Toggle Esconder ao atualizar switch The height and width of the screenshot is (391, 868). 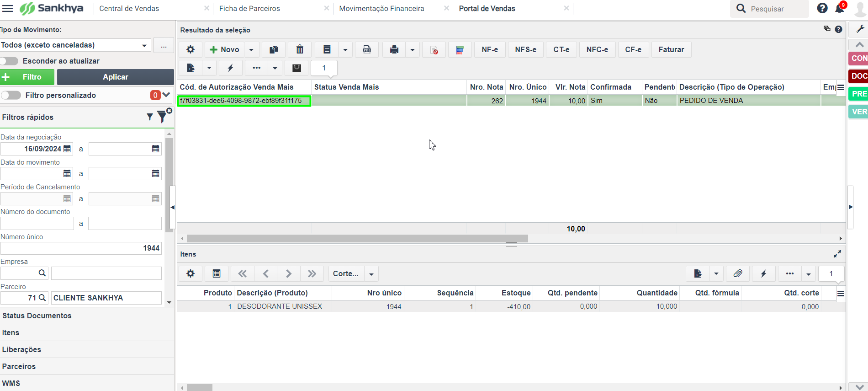9,61
